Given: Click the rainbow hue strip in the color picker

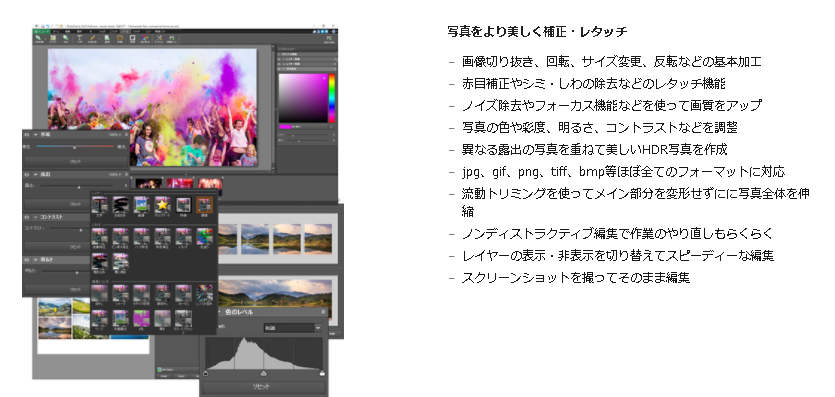Looking at the screenshot, I should tap(332, 98).
